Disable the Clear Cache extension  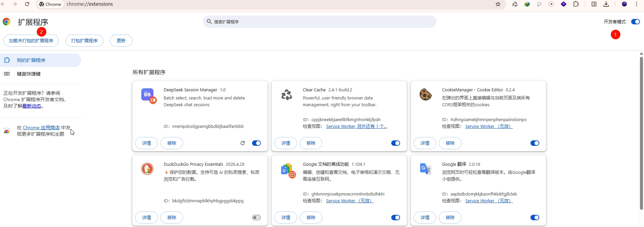tap(396, 143)
